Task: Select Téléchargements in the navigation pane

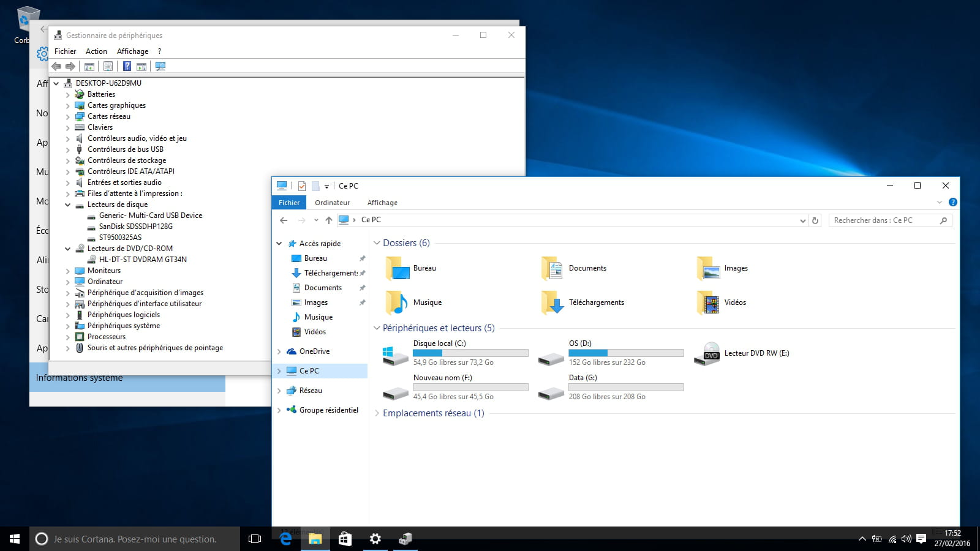Action: [x=331, y=273]
